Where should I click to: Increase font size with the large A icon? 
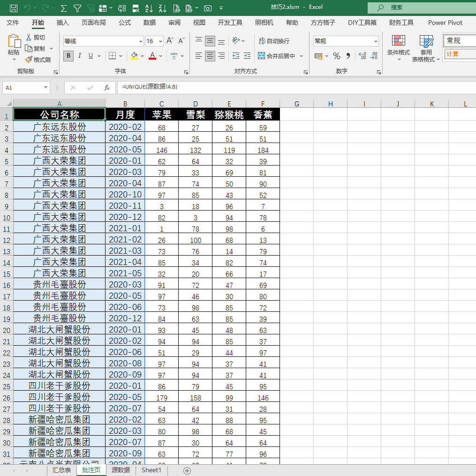coord(170,40)
